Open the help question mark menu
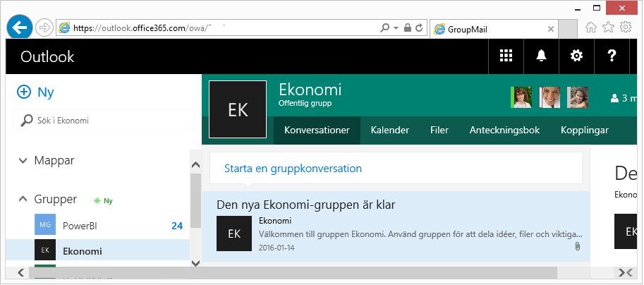 click(612, 56)
